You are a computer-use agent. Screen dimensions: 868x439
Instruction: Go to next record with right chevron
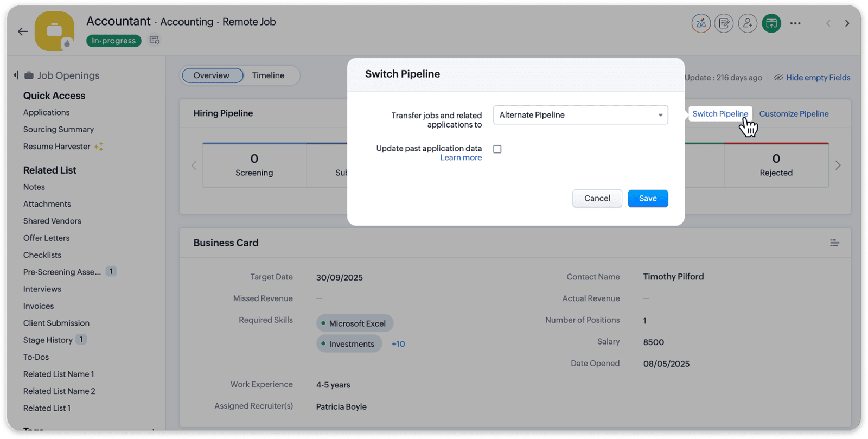point(847,23)
